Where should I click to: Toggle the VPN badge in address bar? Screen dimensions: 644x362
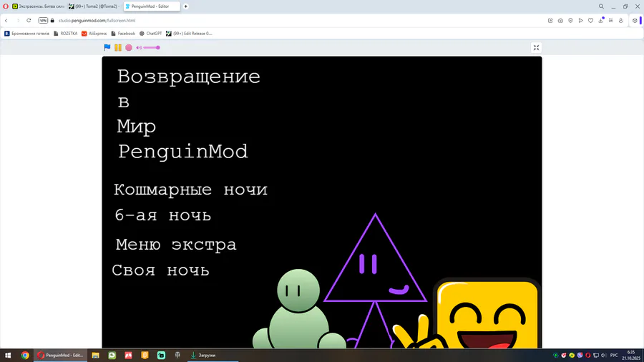pyautogui.click(x=43, y=21)
